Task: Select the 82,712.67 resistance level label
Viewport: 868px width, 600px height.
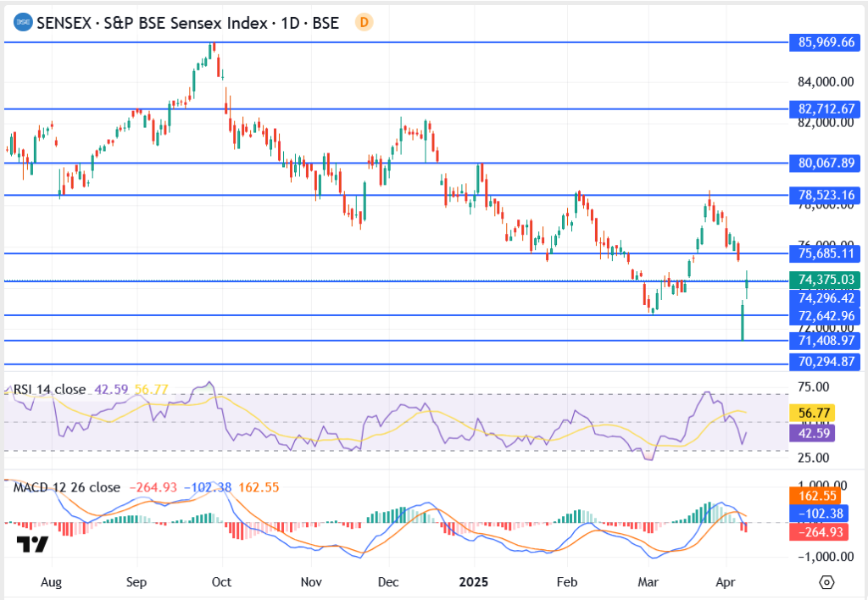Action: (x=825, y=108)
